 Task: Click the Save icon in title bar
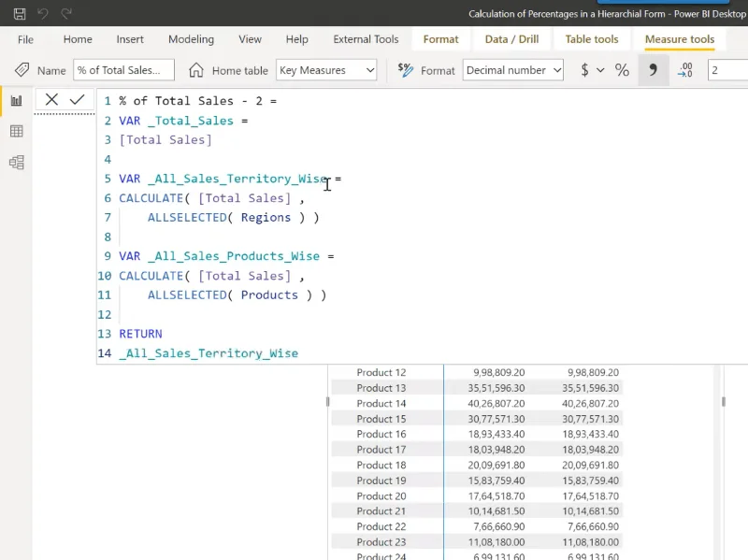point(20,13)
